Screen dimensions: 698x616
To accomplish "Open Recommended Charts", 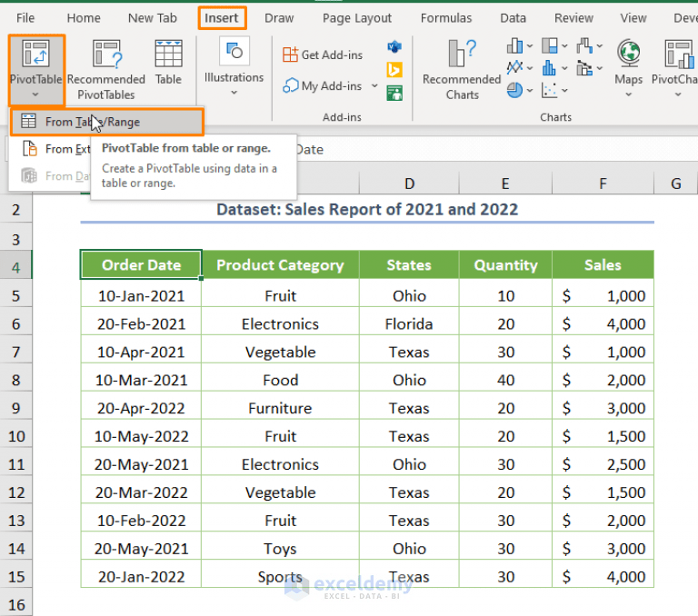I will click(462, 69).
